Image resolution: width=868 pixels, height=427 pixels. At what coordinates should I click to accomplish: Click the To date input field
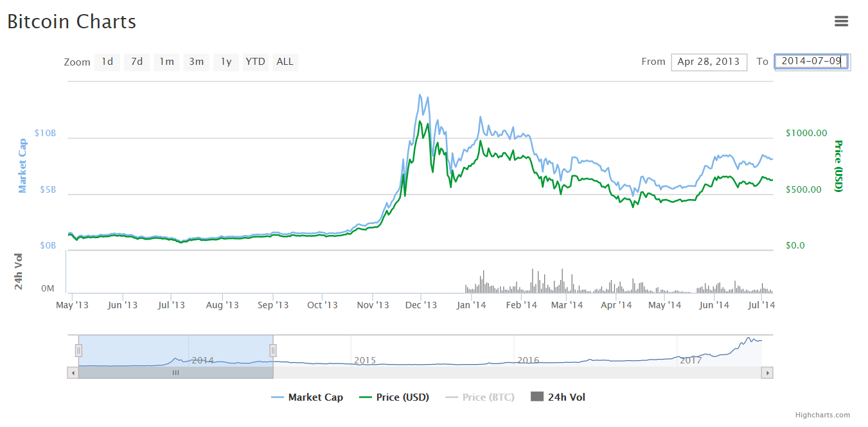pyautogui.click(x=811, y=62)
